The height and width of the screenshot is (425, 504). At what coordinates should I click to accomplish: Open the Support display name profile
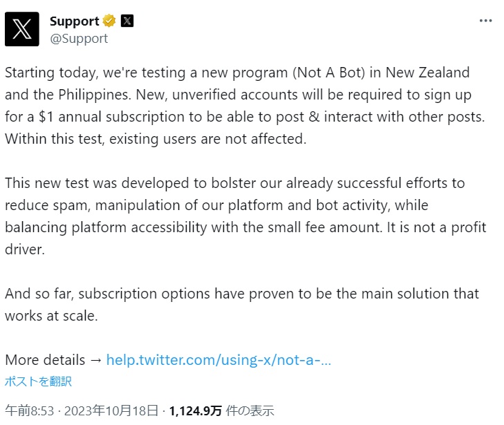(74, 21)
